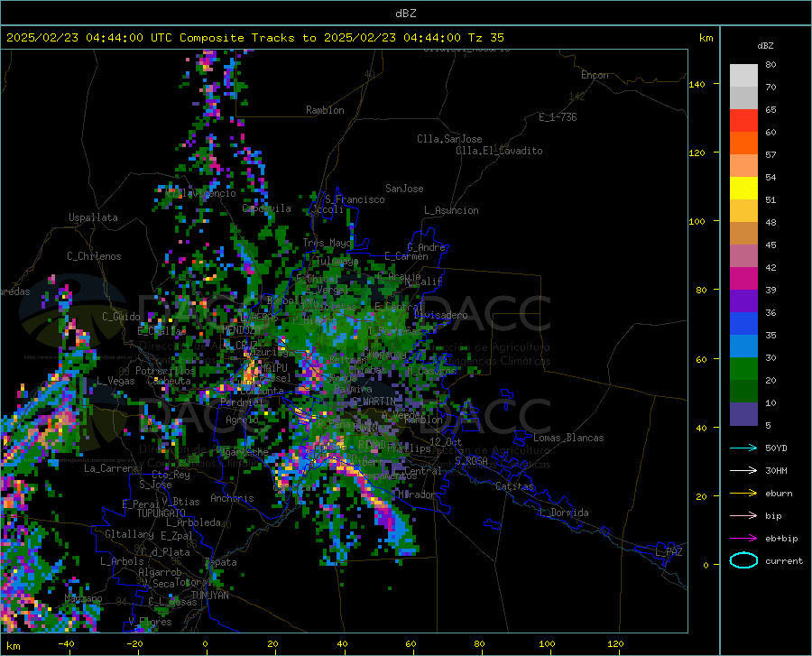This screenshot has height=656, width=812.
Task: Click the 140 km vertical axis tick
Action: [x=697, y=84]
